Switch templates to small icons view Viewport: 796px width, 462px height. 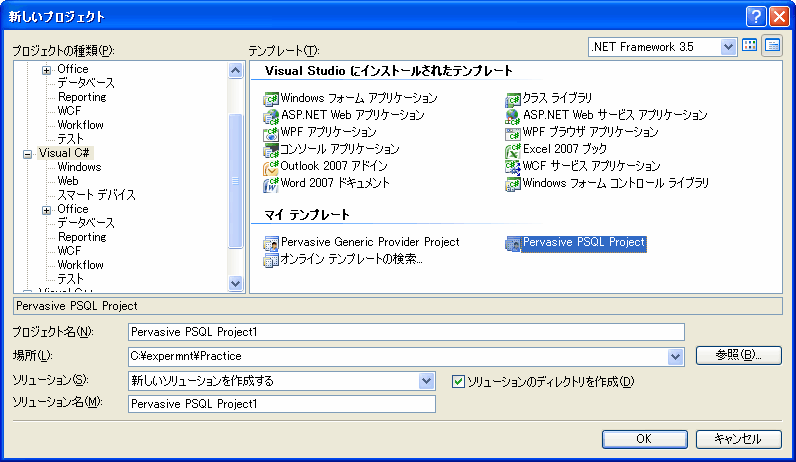point(772,46)
